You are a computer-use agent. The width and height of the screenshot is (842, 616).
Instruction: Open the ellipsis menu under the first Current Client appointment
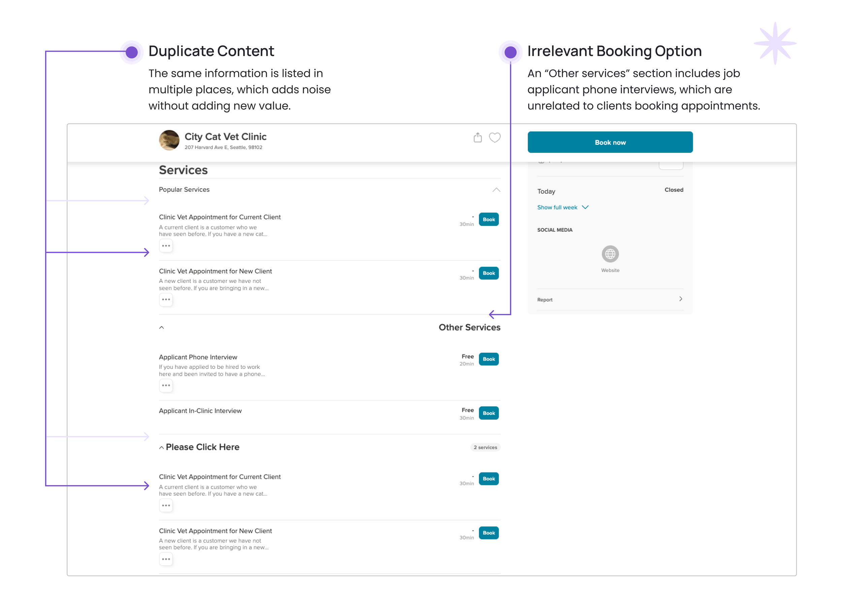(x=166, y=246)
